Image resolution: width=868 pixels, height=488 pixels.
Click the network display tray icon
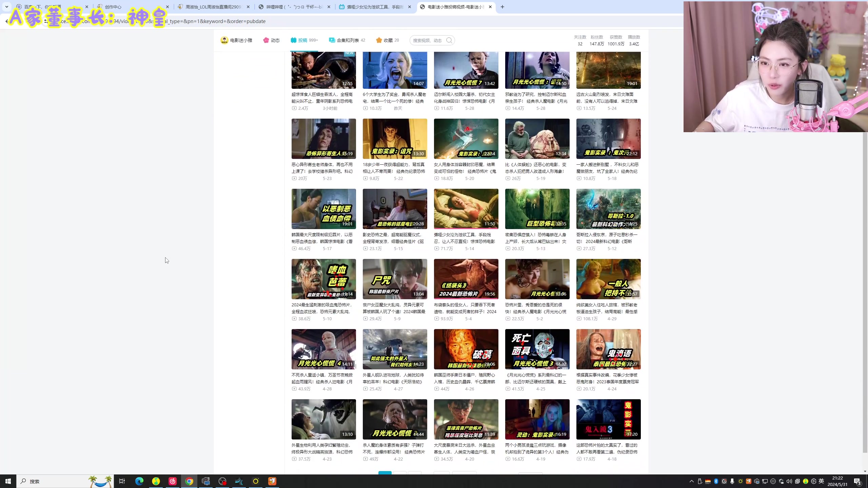point(765,481)
